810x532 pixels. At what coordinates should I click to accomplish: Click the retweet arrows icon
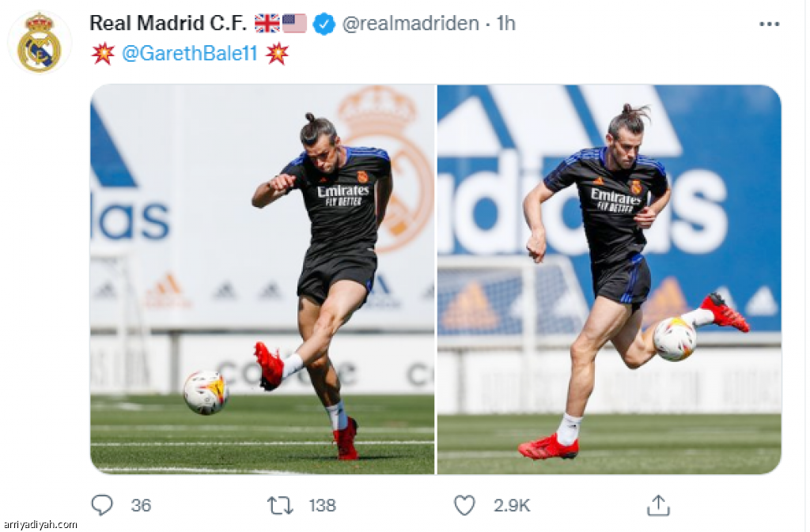click(x=280, y=506)
